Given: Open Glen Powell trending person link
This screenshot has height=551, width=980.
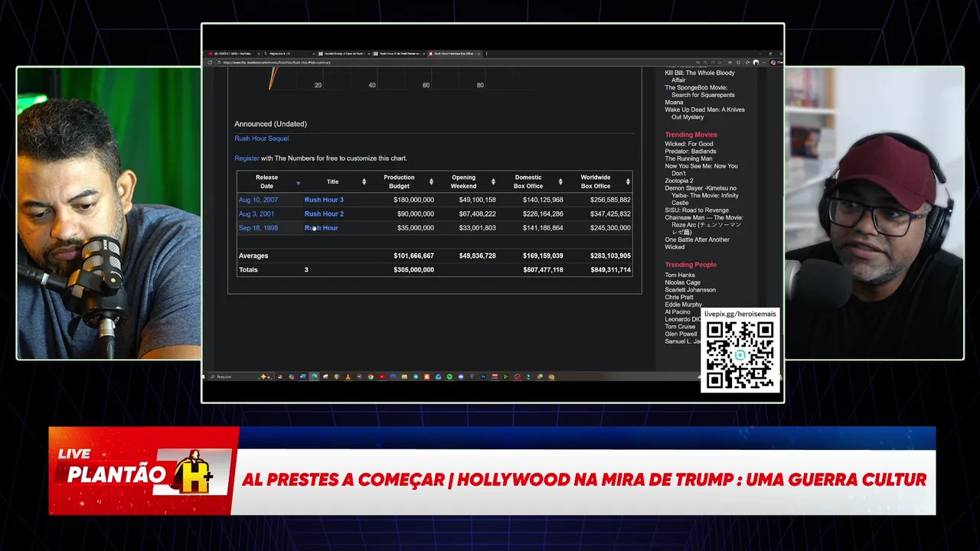Looking at the screenshot, I should pyautogui.click(x=681, y=334).
